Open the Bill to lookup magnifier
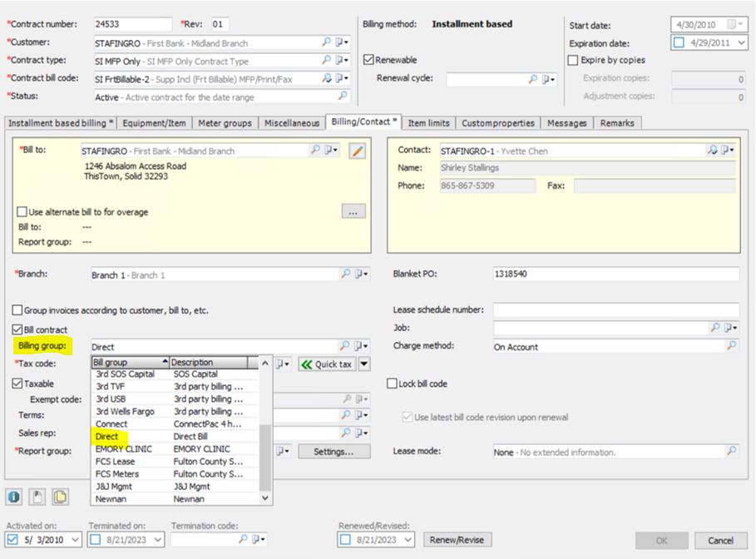This screenshot has width=756, height=559. [315, 150]
